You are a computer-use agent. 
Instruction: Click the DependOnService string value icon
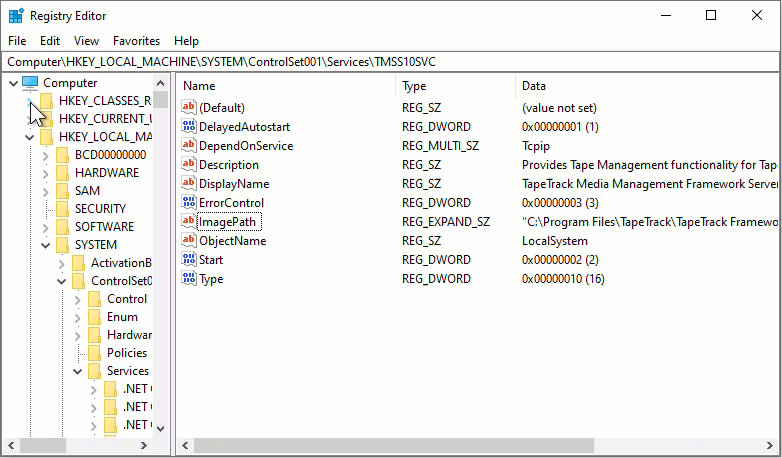click(189, 146)
